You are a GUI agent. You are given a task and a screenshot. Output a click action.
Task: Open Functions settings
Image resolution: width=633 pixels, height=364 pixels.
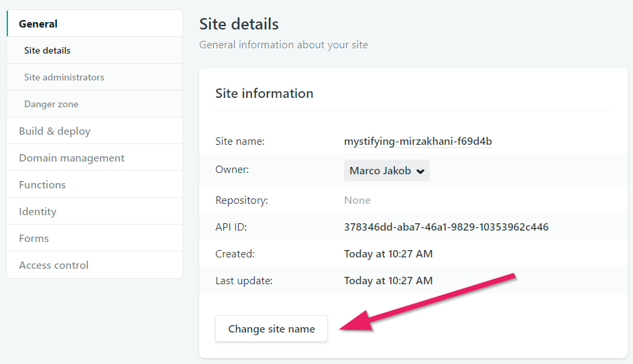coord(95,184)
